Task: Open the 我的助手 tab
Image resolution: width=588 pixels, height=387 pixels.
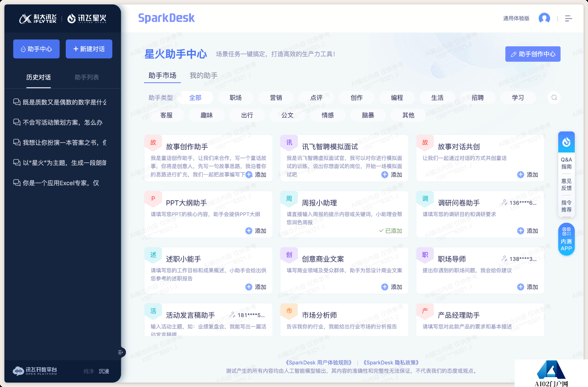Action: click(203, 76)
